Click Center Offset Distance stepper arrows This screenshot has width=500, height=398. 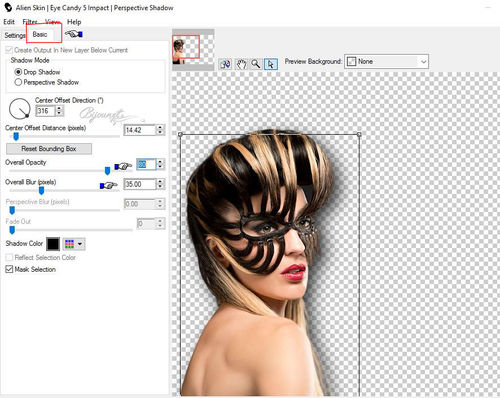160,130
